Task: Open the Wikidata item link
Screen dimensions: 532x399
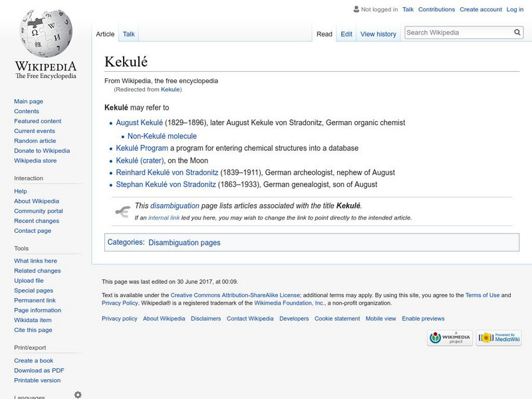Action: pos(33,320)
